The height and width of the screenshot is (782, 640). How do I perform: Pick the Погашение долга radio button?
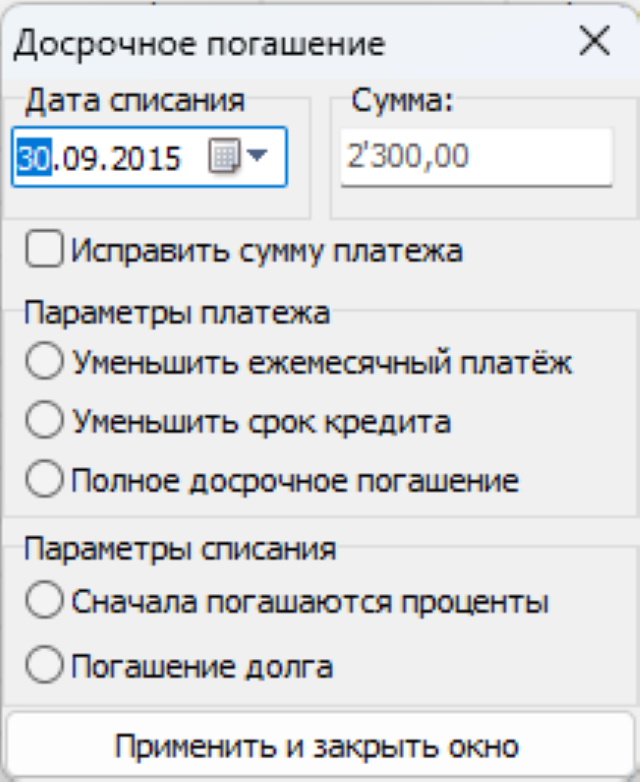tap(45, 664)
